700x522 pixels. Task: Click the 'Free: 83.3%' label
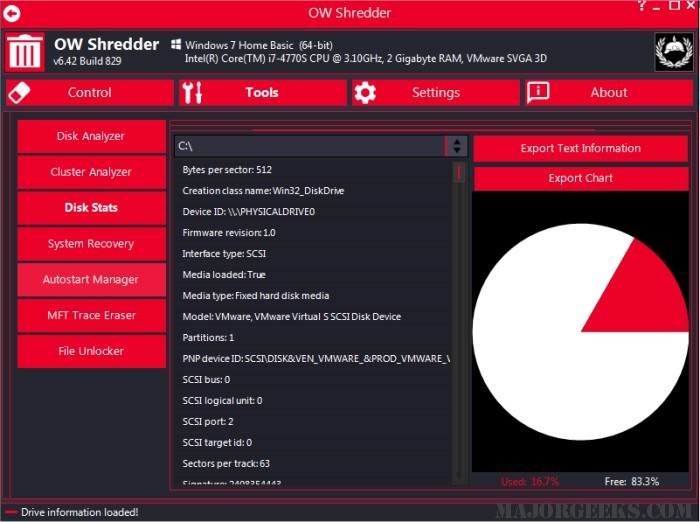632,482
